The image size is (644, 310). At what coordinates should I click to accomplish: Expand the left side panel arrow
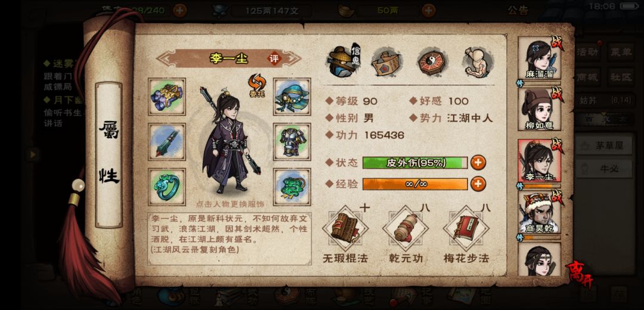coord(32,154)
